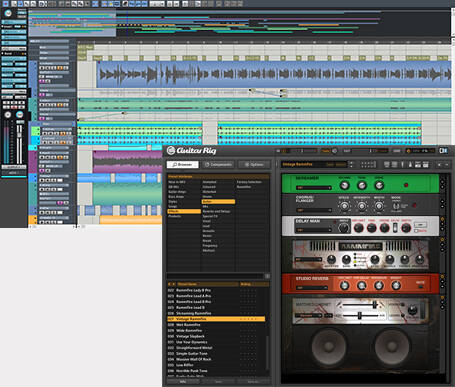Toggle the Chorus/Flanger power LED
Image resolution: width=455 pixels, height=387 pixels.
(x=414, y=205)
